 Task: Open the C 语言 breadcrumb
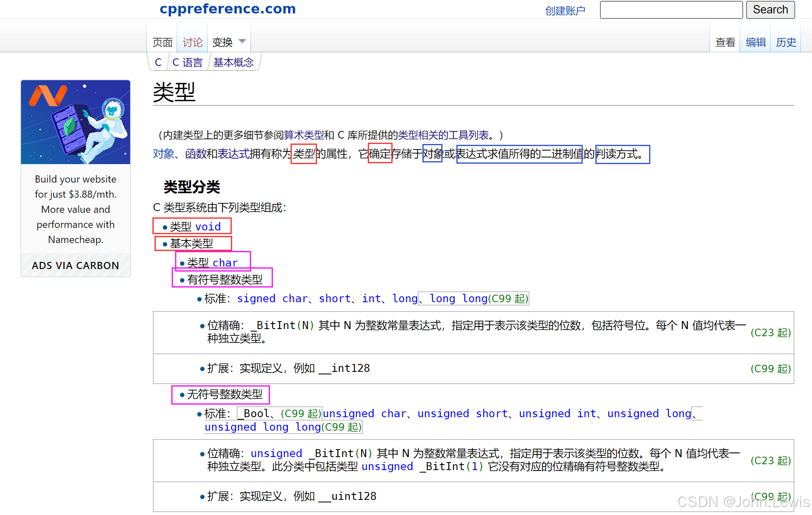click(187, 63)
